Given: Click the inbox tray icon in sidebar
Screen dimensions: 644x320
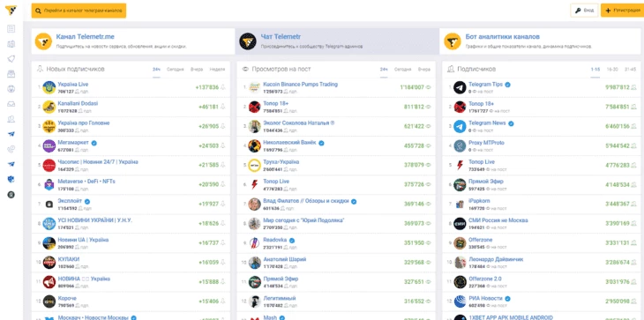Looking at the screenshot, I should point(11,104).
